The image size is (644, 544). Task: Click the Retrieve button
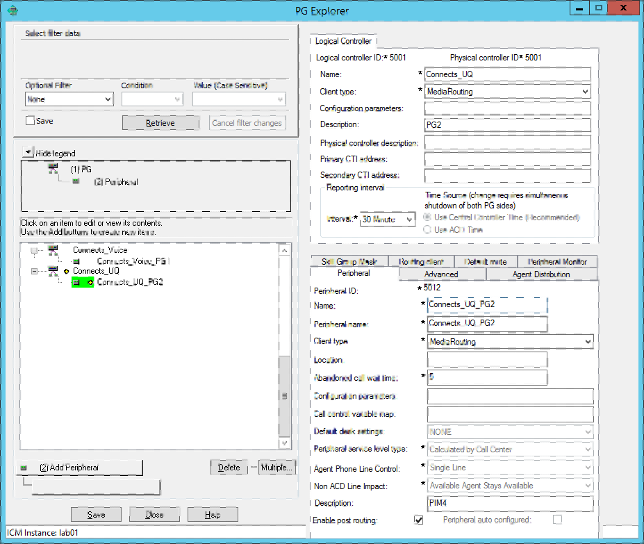(x=161, y=123)
